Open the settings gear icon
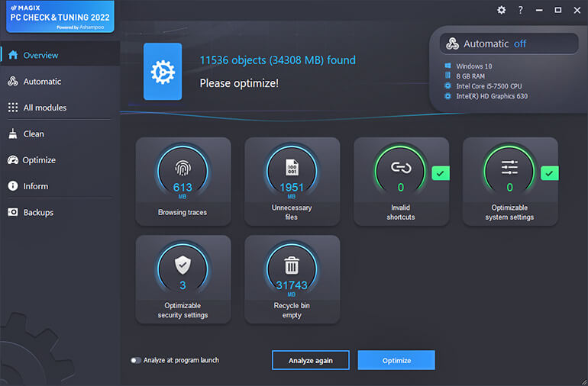The width and height of the screenshot is (588, 386). (501, 10)
